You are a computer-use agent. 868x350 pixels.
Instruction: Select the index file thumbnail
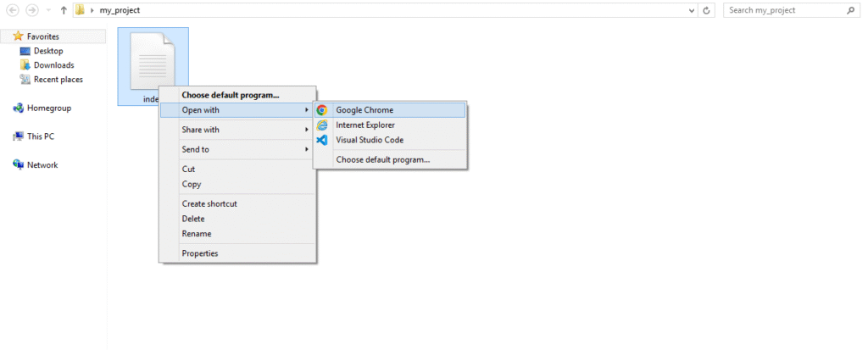click(x=153, y=61)
